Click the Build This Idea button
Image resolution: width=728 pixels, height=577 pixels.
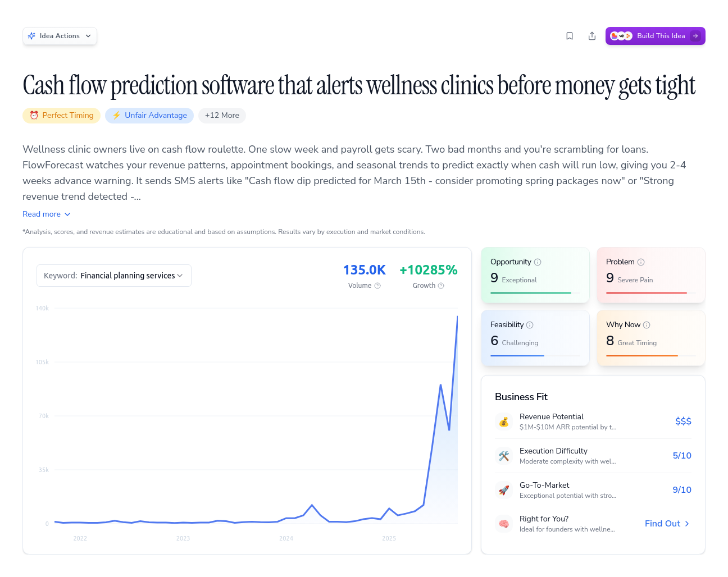pyautogui.click(x=655, y=35)
